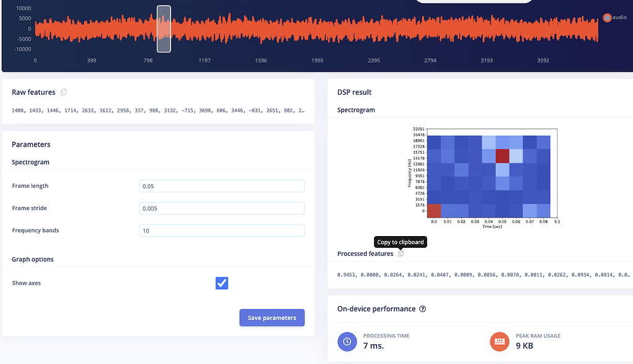The height and width of the screenshot is (364, 633).
Task: Click the spectrogram heatmap image
Action: 491,173
